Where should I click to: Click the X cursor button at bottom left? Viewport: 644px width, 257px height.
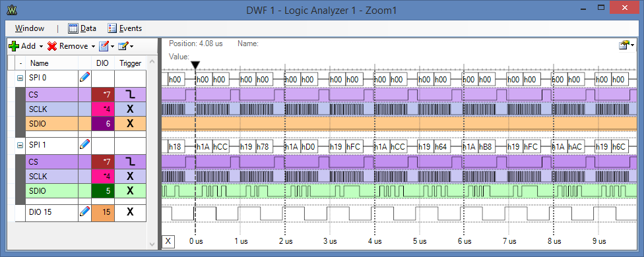(x=168, y=241)
